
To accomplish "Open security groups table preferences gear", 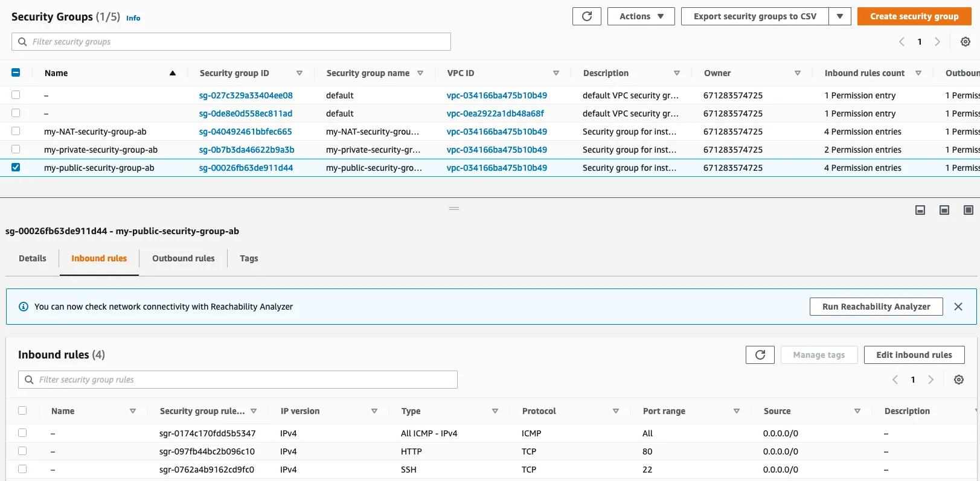I will (x=965, y=42).
